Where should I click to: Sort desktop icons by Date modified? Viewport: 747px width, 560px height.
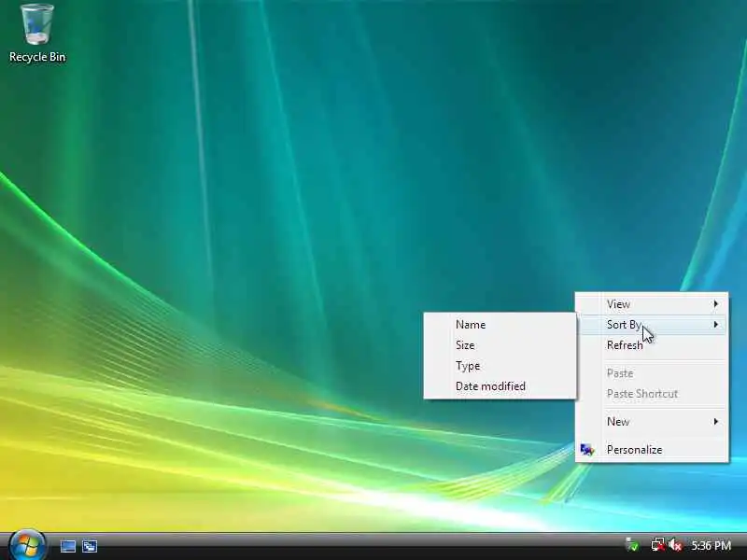pyautogui.click(x=500, y=386)
